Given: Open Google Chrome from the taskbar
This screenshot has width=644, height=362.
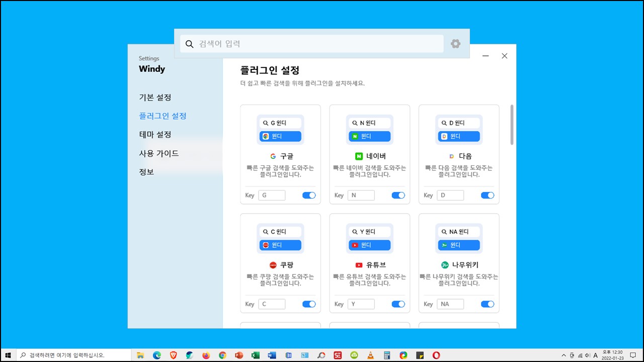Looking at the screenshot, I should click(x=222, y=355).
